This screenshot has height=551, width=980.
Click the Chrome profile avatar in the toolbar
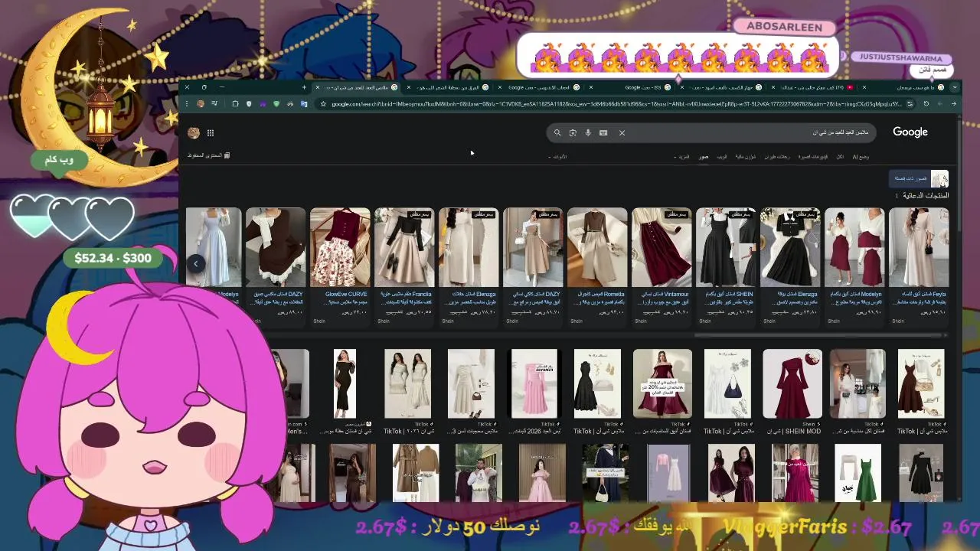(x=201, y=103)
